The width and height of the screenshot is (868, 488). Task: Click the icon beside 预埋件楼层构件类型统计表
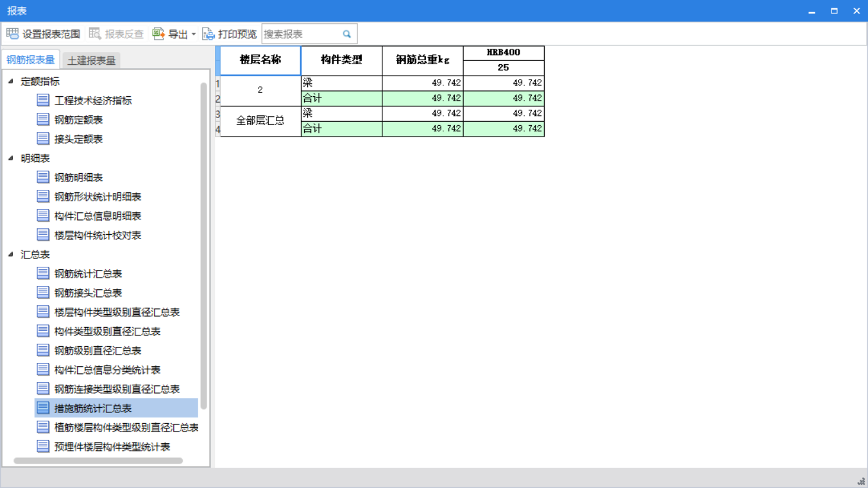[x=43, y=446]
